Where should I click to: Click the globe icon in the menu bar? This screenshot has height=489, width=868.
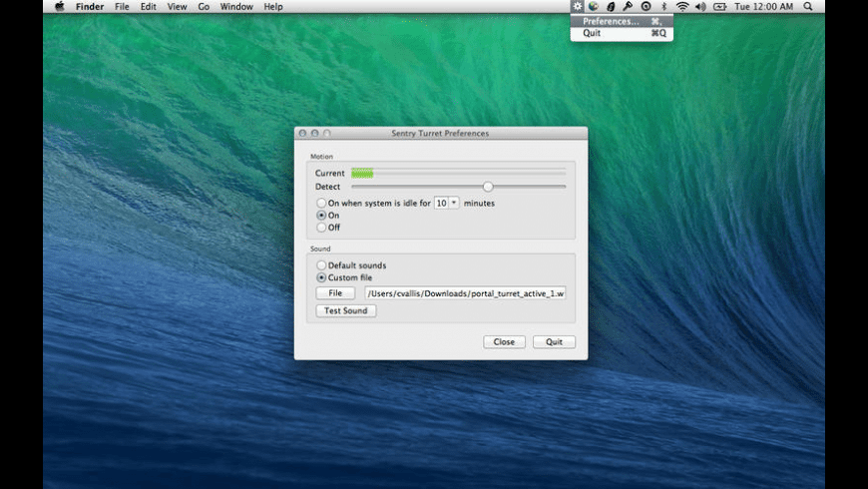(x=594, y=7)
